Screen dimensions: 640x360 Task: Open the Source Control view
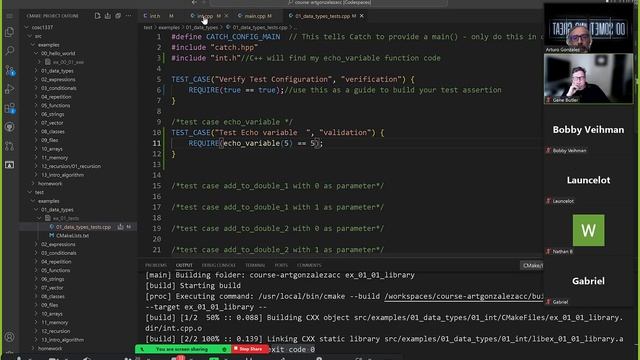pos(9,70)
